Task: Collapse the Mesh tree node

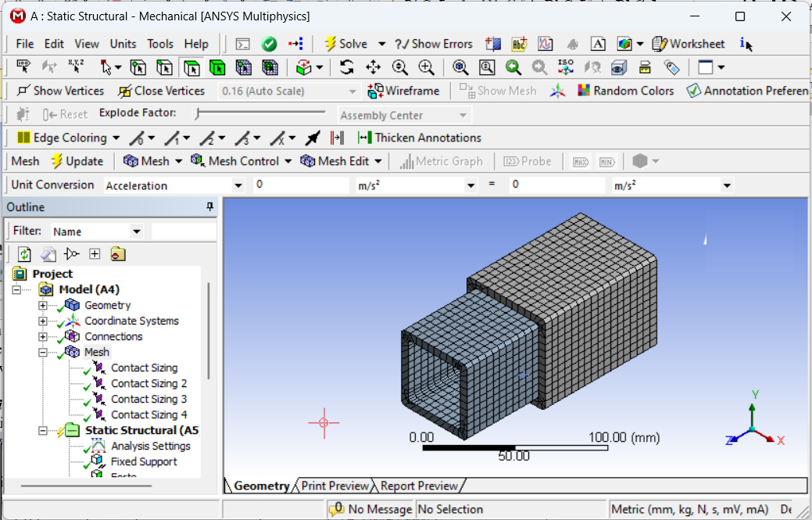Action: pos(43,352)
